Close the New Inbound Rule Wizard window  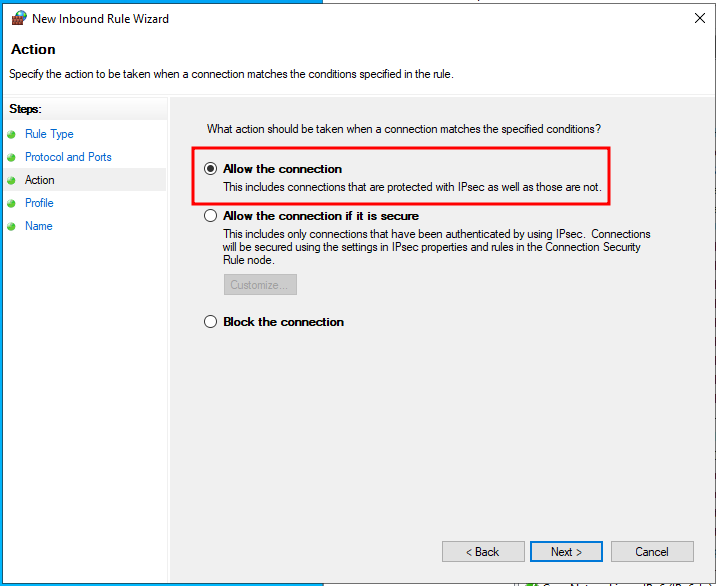click(x=700, y=18)
